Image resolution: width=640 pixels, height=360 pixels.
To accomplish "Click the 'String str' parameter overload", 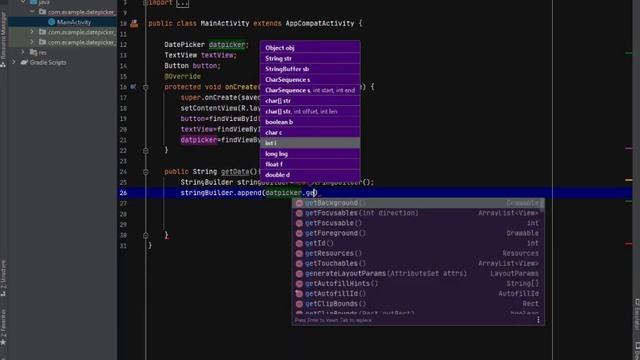I will [310, 58].
